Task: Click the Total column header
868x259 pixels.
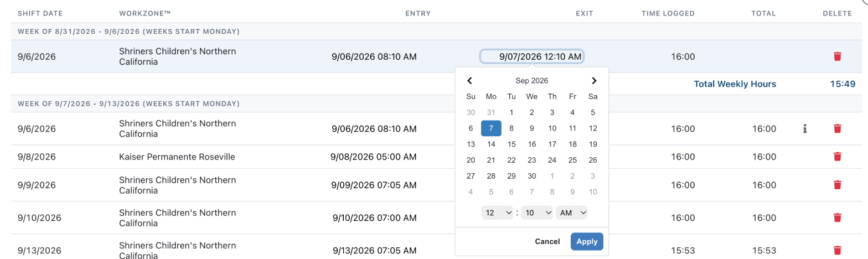Action: click(x=764, y=13)
